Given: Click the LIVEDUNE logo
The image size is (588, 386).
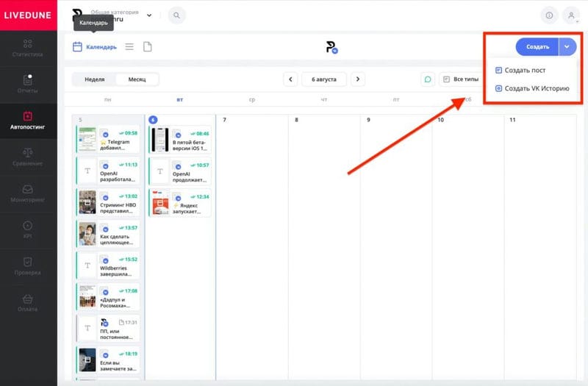Looking at the screenshot, I should tap(28, 15).
